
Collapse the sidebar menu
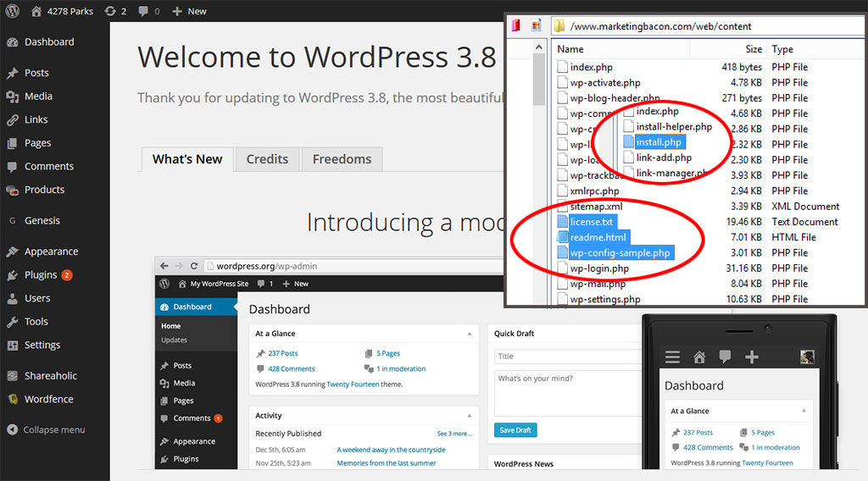(47, 429)
